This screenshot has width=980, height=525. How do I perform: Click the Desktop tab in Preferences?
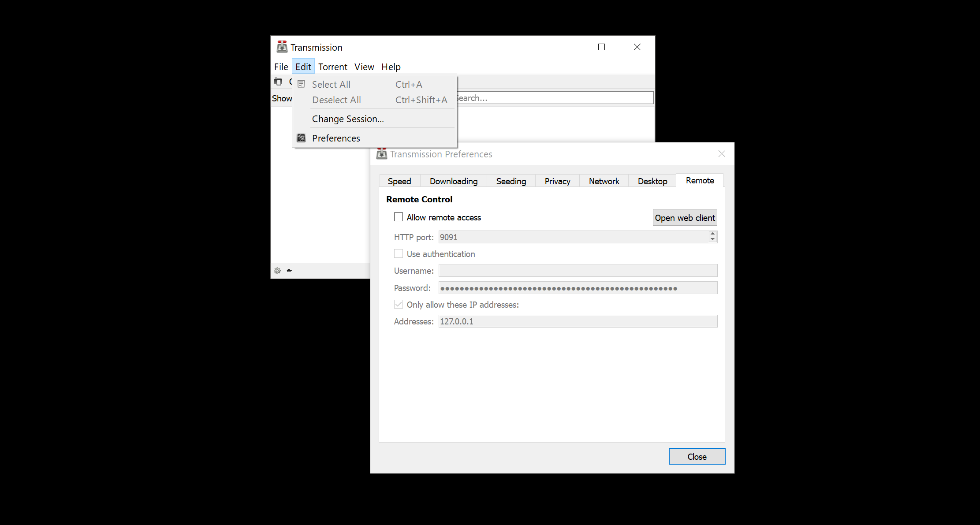click(x=652, y=180)
